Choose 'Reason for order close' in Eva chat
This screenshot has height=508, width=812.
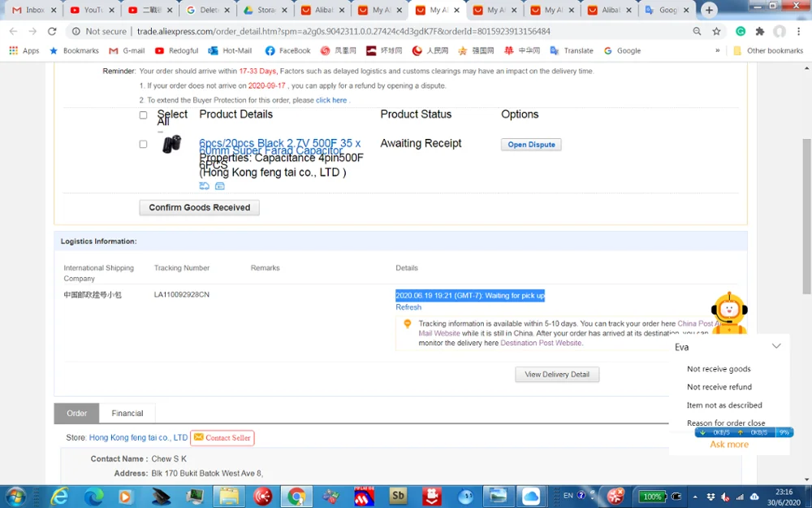click(x=726, y=423)
